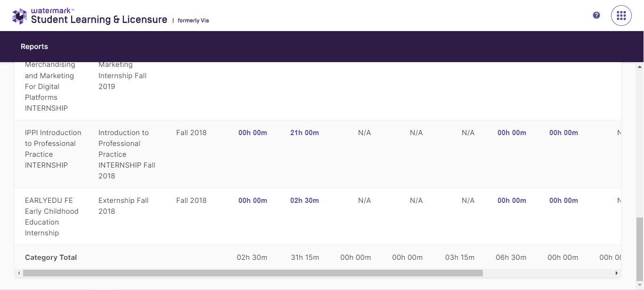The image size is (644, 290).
Task: Click the Externship Fall 2018 entry
Action: click(123, 206)
